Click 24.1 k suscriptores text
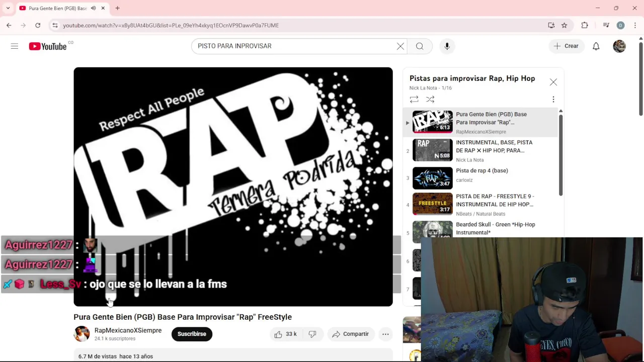This screenshot has width=644, height=362. (x=115, y=339)
